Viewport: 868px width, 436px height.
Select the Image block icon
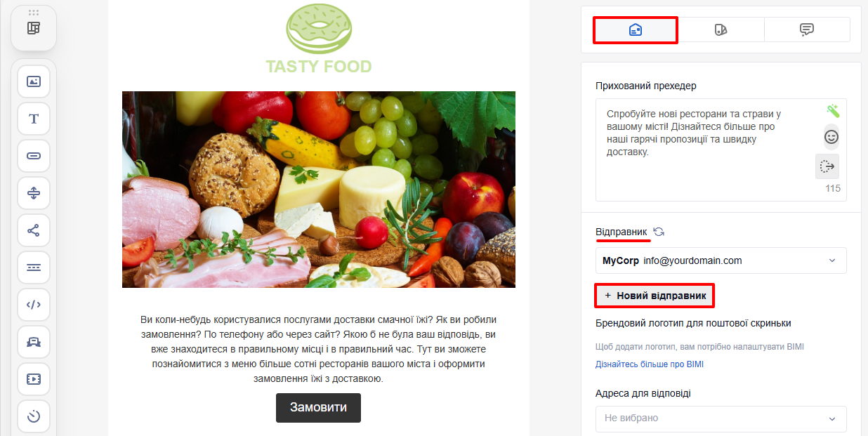34,81
